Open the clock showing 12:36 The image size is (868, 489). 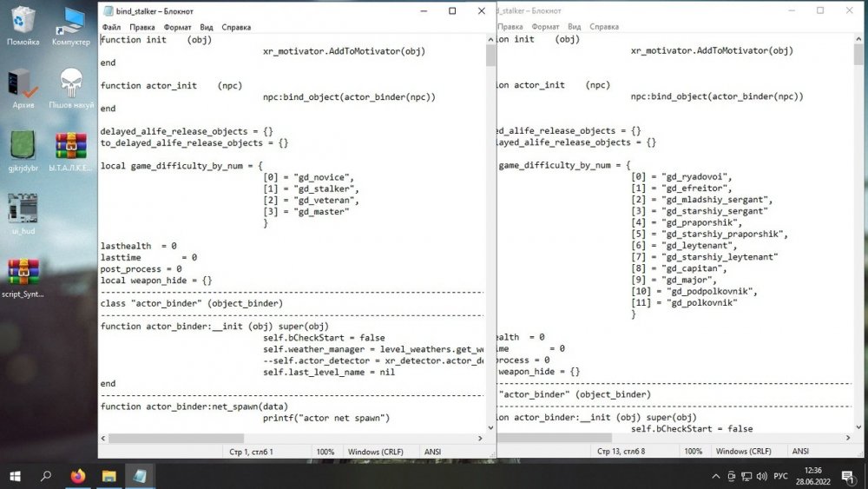click(x=813, y=470)
